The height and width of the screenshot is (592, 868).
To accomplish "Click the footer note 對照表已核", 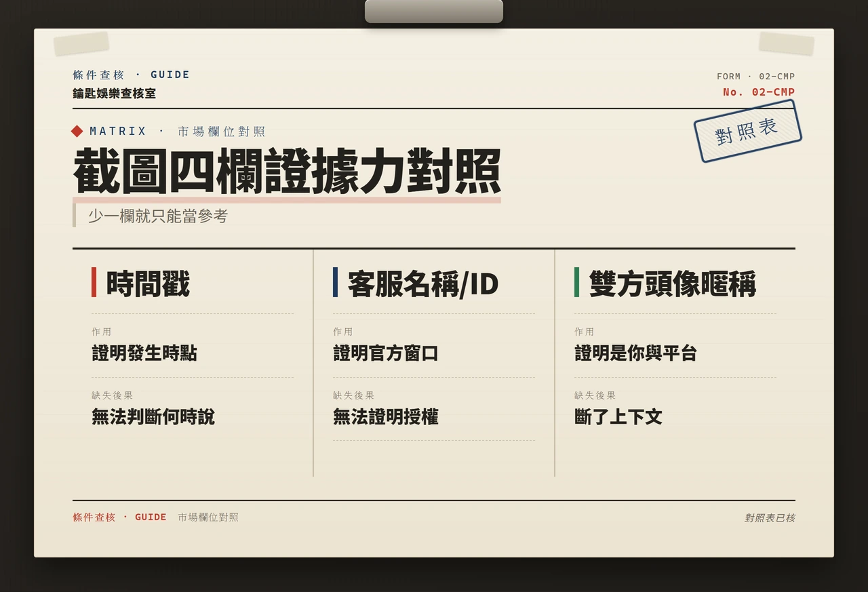I will point(770,518).
